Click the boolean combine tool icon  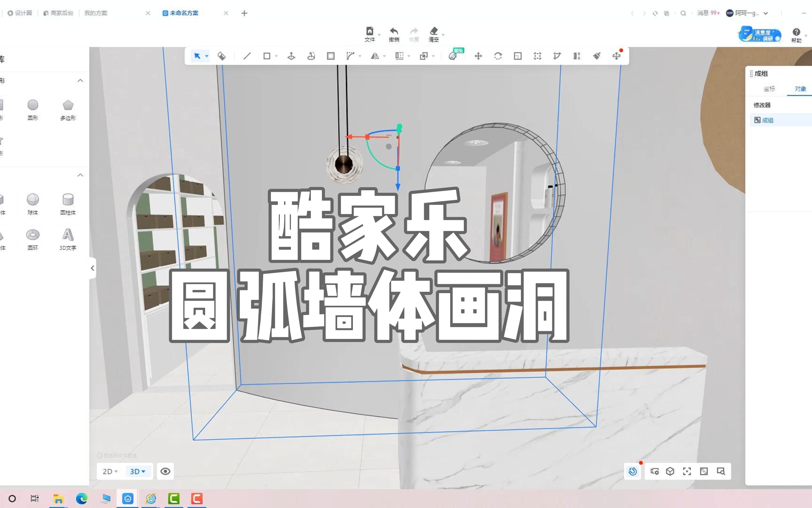pos(424,56)
